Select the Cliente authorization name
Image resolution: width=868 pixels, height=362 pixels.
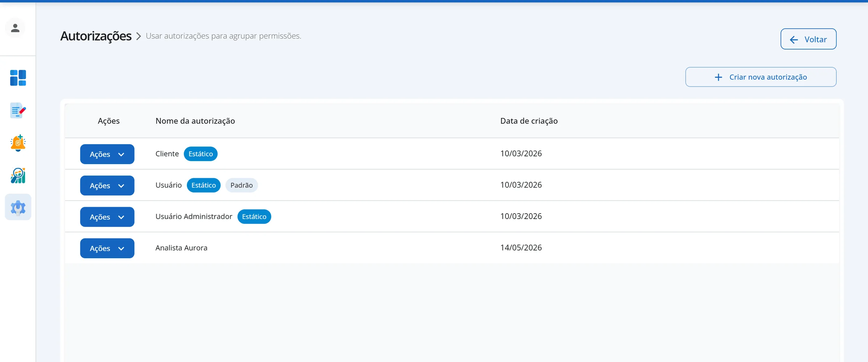[167, 154]
